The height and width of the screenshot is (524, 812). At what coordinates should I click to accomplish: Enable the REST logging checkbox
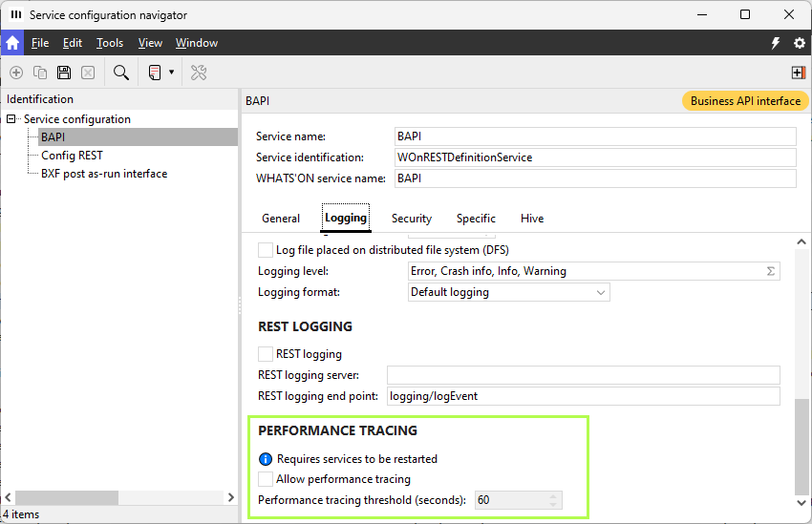(x=266, y=354)
